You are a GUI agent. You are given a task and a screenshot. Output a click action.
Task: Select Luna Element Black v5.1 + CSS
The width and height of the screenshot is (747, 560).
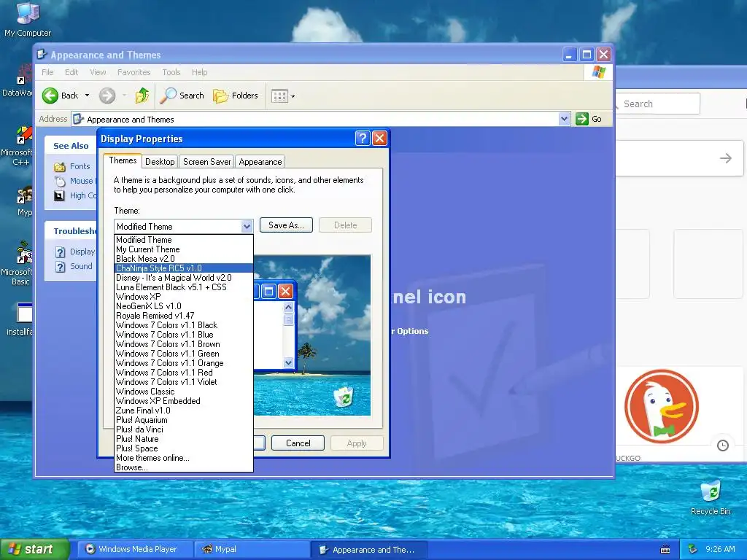[x=184, y=287]
